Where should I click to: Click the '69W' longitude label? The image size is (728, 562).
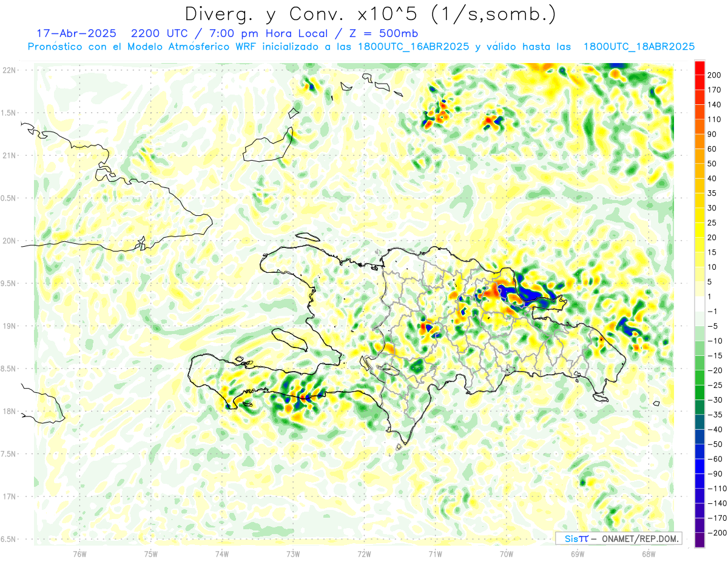[578, 554]
